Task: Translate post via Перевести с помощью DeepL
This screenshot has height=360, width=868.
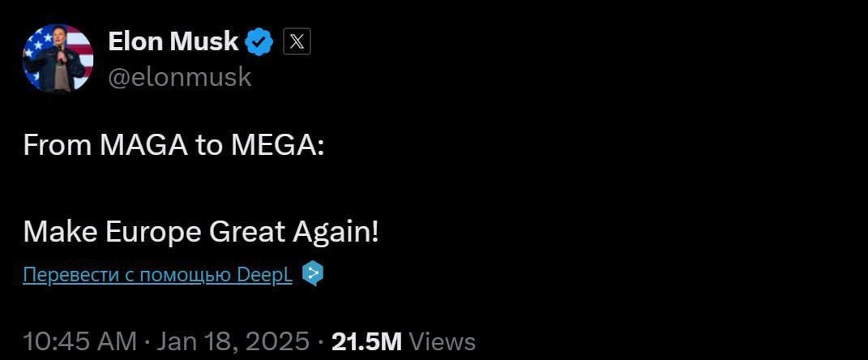Action: pyautogui.click(x=158, y=274)
